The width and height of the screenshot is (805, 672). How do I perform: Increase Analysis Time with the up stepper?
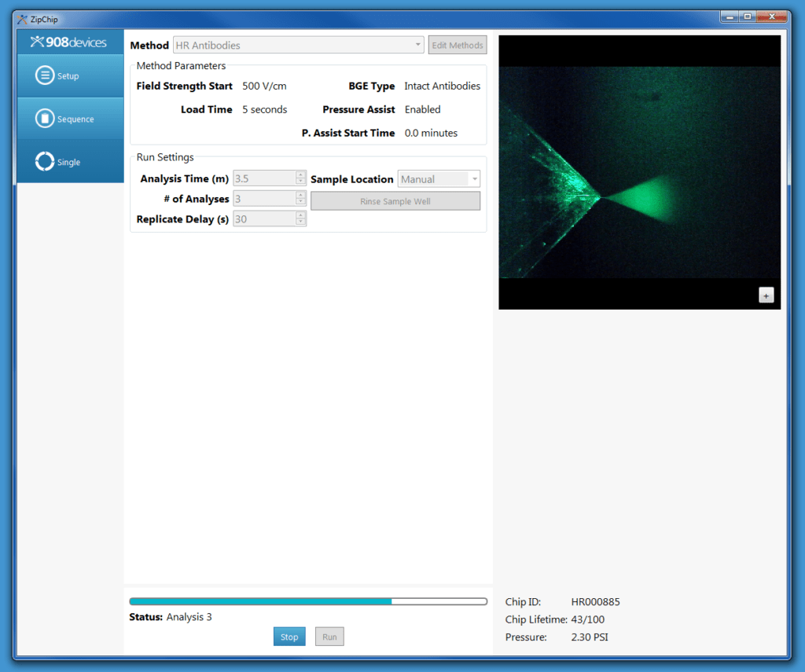click(x=301, y=175)
